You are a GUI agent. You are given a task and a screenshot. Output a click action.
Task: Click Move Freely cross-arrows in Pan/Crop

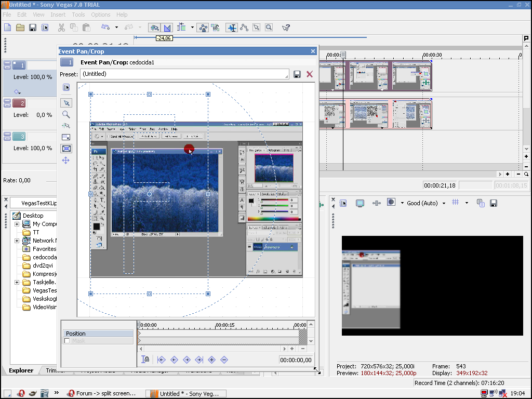tap(66, 161)
